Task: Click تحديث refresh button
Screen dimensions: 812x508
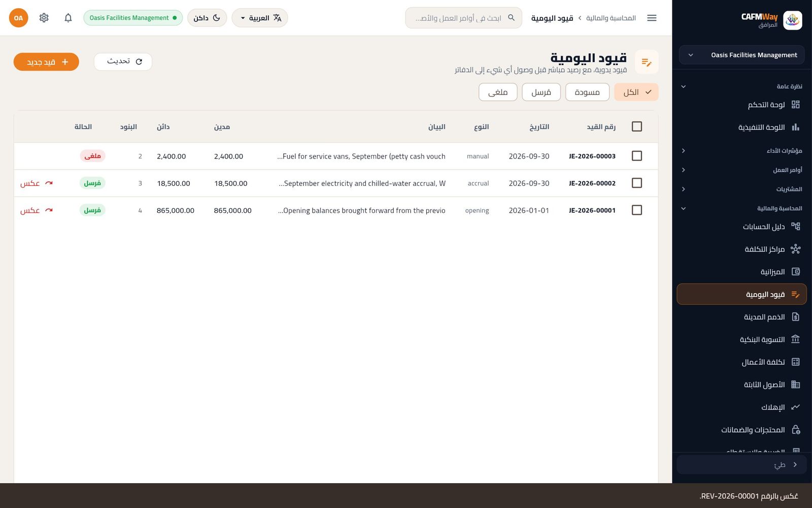Action: 123,61
